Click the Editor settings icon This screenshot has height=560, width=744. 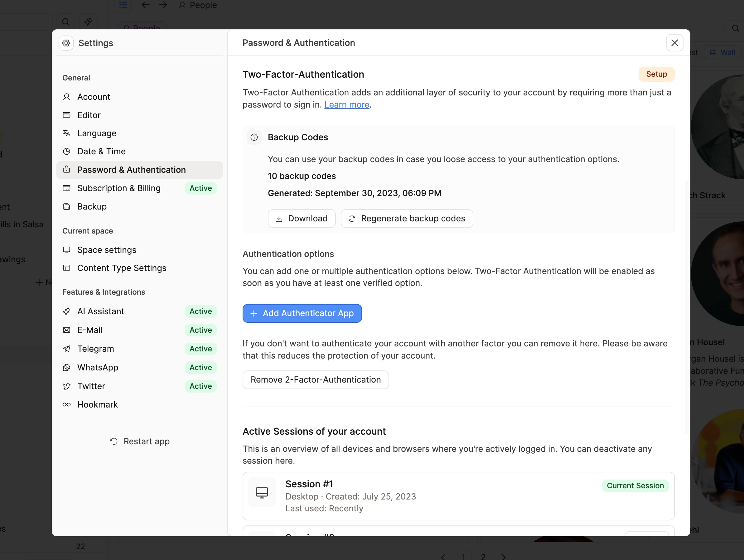pos(67,115)
